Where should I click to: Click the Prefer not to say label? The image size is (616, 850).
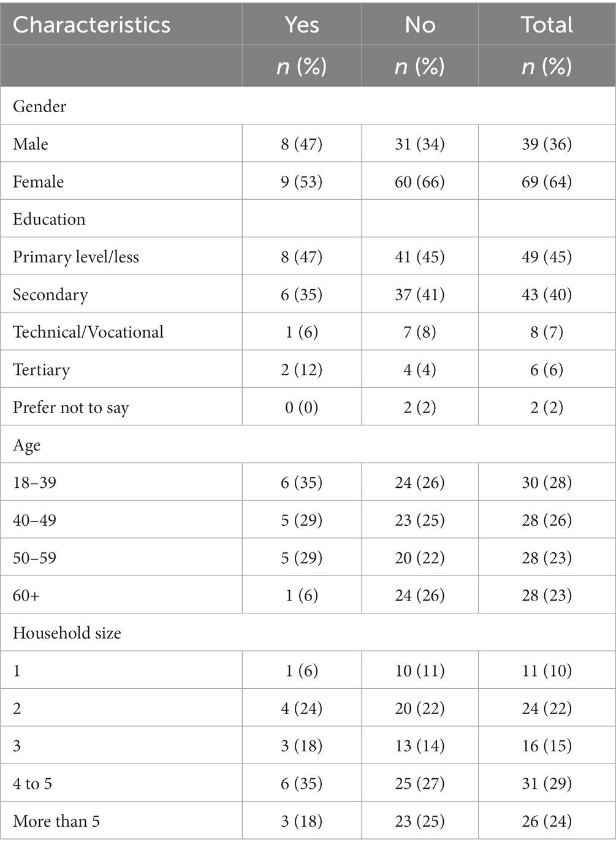(71, 408)
